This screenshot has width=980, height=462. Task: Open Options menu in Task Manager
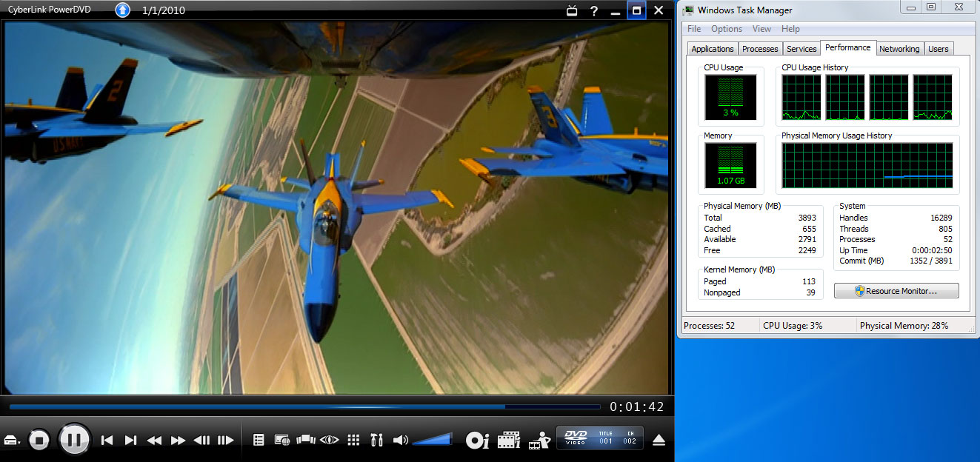coord(727,29)
